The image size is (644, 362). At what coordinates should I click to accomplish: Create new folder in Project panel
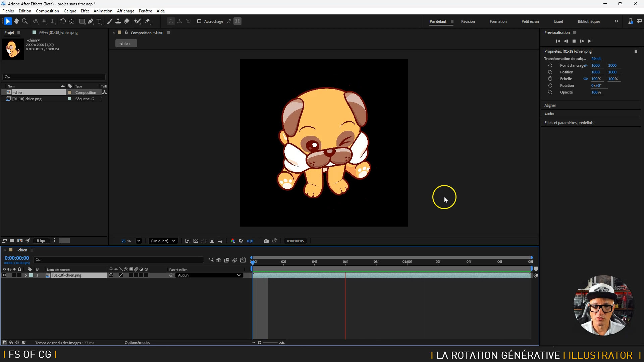tap(12, 240)
